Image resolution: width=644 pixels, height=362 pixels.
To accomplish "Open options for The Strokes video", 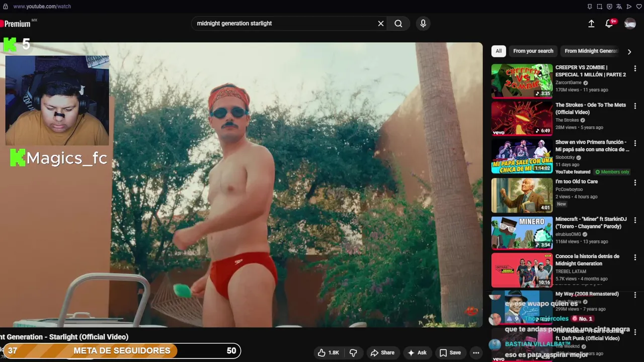I will coord(635,106).
